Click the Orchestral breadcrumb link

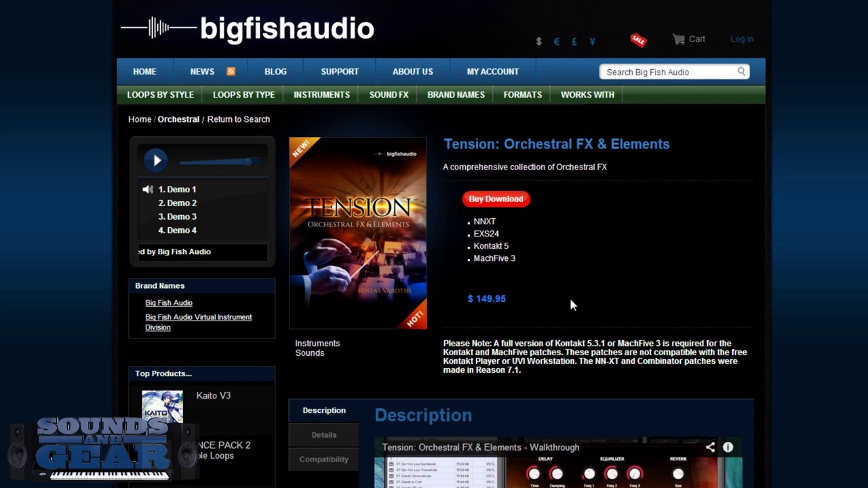tap(178, 119)
